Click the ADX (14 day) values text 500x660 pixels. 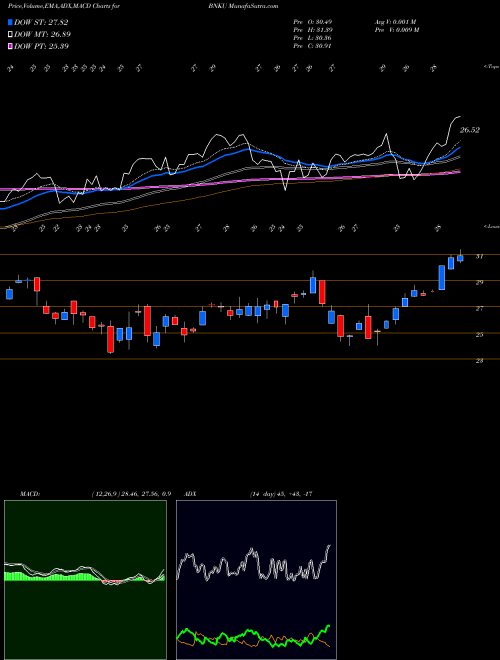[280, 494]
